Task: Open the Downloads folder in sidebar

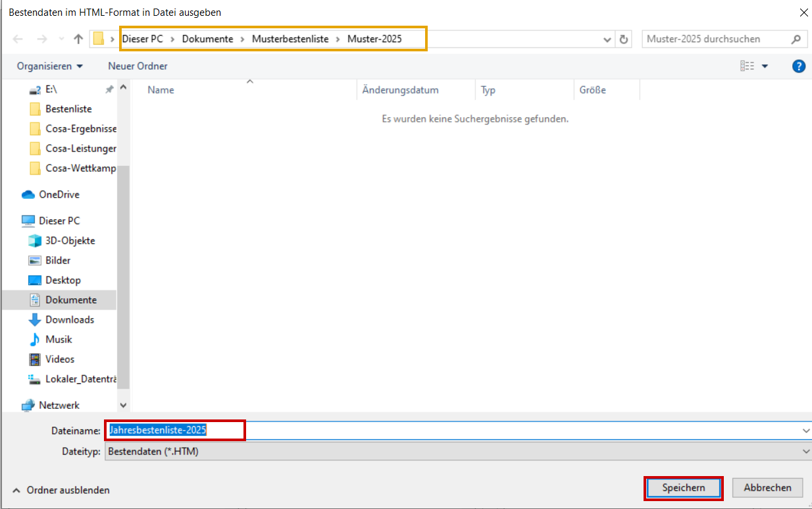Action: (x=69, y=319)
